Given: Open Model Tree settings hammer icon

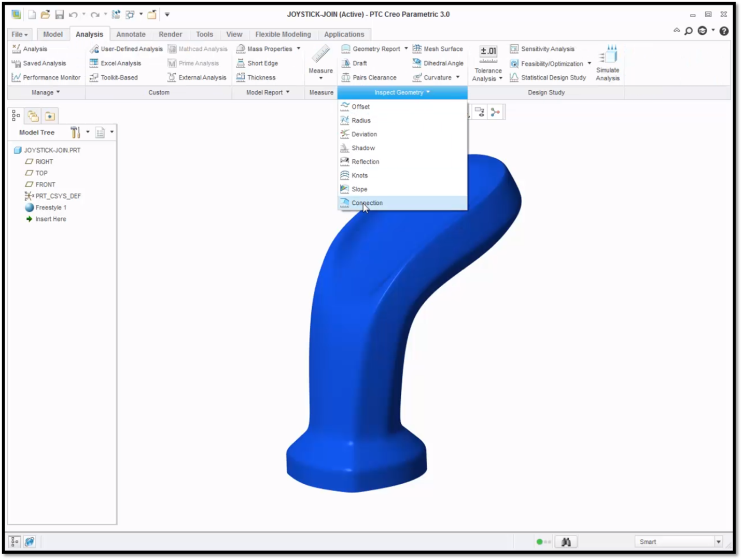Looking at the screenshot, I should pyautogui.click(x=76, y=133).
